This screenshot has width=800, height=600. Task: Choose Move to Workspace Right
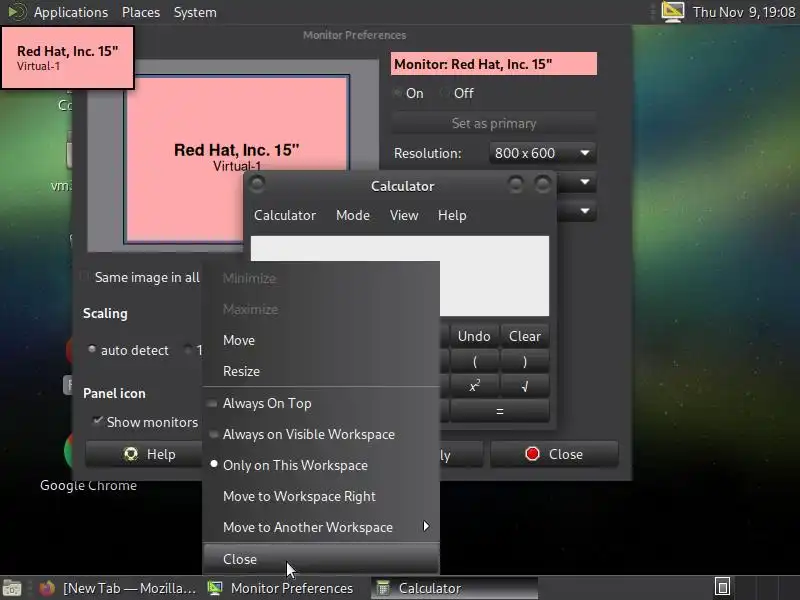[321, 496]
